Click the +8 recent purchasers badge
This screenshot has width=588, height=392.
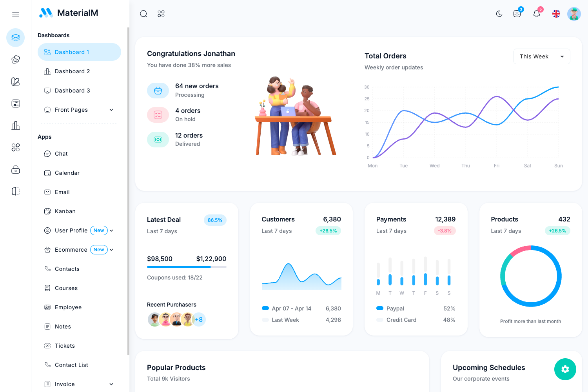199,319
